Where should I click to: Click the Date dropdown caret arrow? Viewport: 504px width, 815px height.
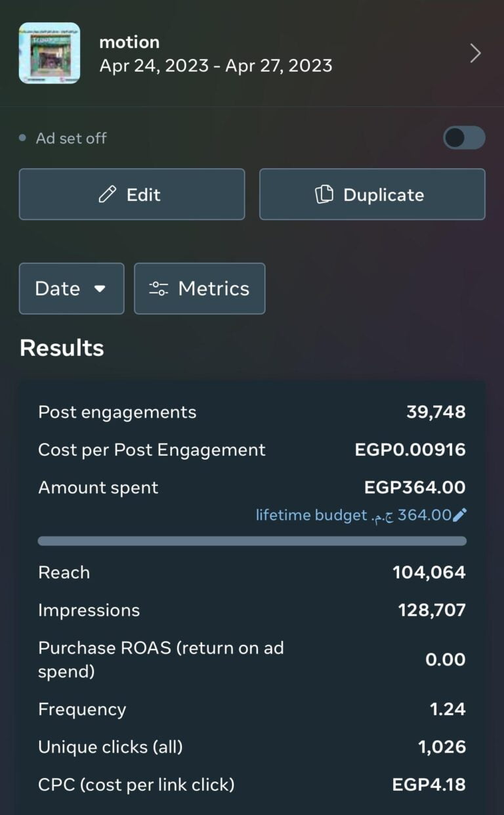click(x=100, y=289)
